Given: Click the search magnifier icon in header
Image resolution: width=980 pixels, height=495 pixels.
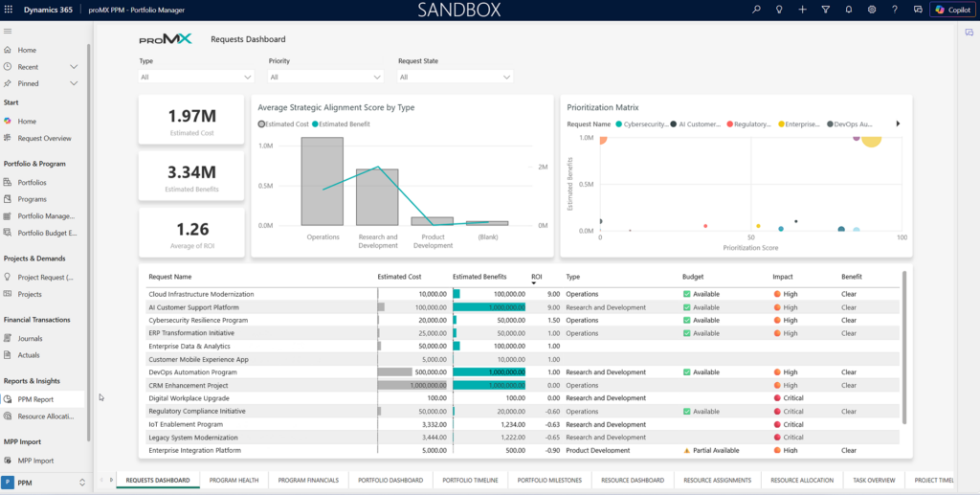Looking at the screenshot, I should click(x=756, y=10).
